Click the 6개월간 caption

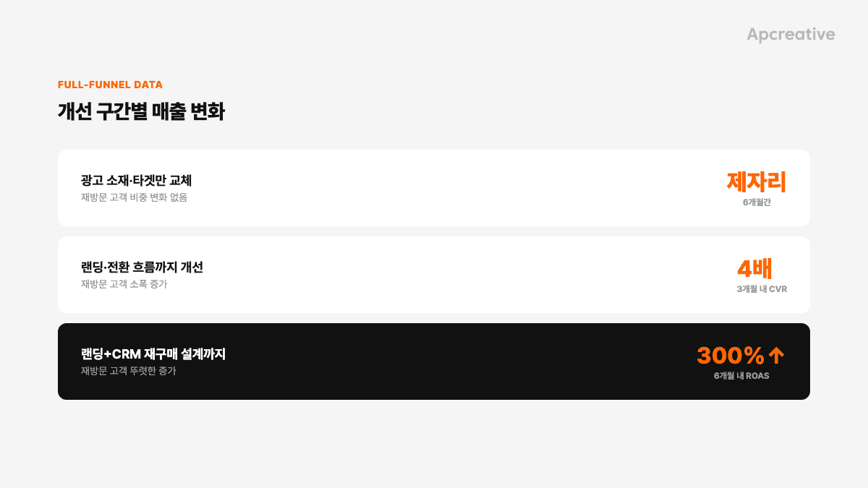757,202
